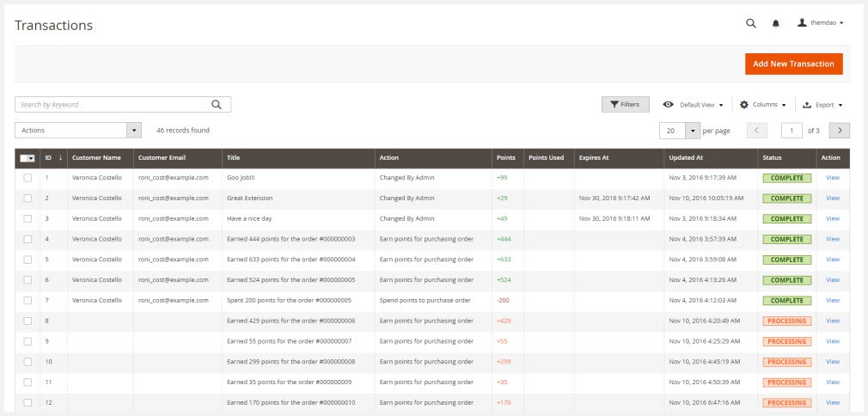Click the Add New Transaction button
The width and height of the screenshot is (868, 416).
[x=793, y=64]
